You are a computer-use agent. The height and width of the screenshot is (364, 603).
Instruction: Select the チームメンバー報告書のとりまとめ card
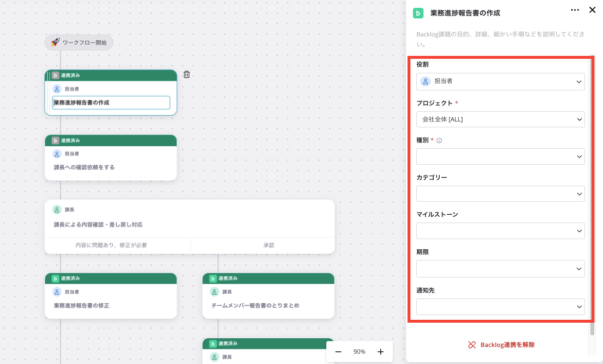(268, 296)
